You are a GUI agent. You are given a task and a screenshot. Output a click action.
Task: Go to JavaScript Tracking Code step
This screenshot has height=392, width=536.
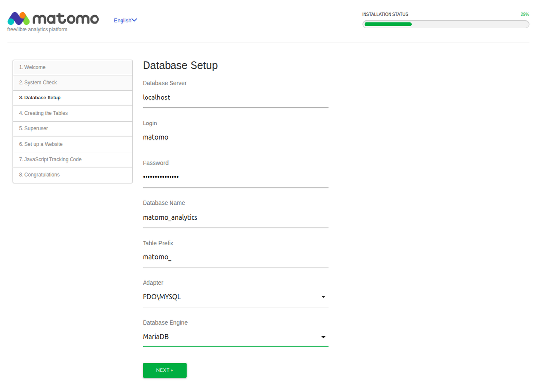73,160
